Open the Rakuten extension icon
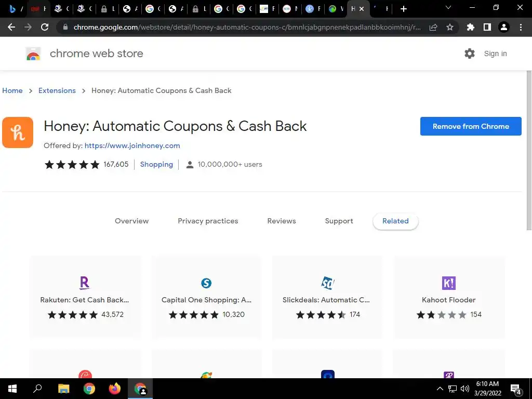 click(x=85, y=283)
